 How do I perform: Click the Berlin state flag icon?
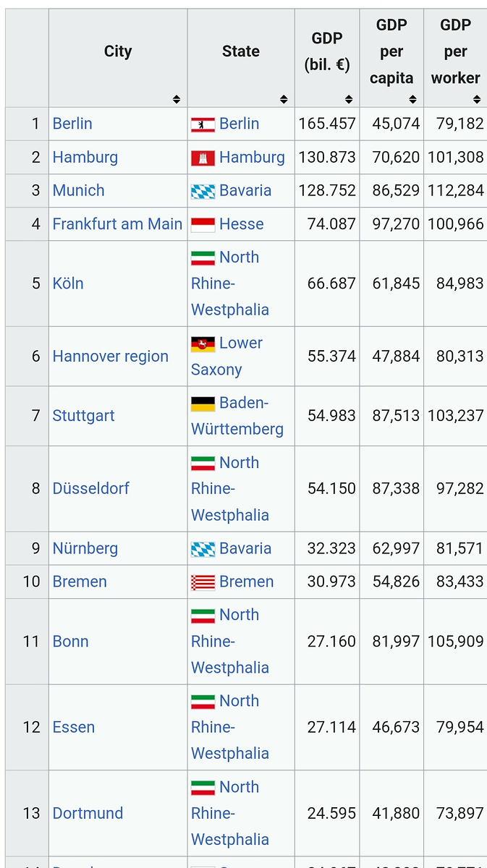click(203, 124)
